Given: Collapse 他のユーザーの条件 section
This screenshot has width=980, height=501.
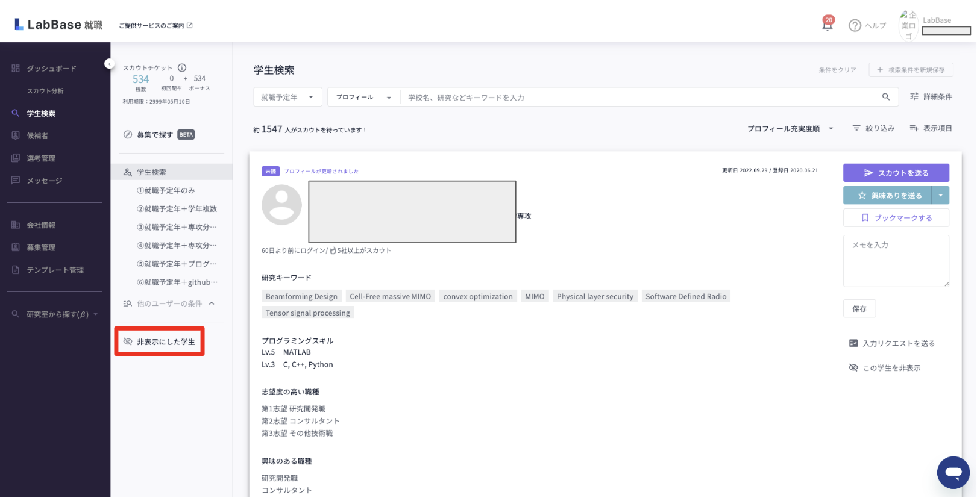Looking at the screenshot, I should point(212,303).
